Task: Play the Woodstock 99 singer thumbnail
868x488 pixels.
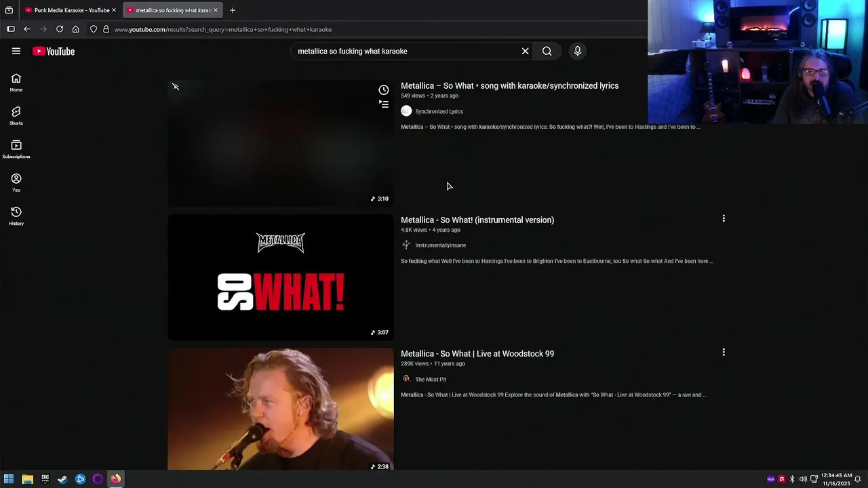Action: pos(281,409)
